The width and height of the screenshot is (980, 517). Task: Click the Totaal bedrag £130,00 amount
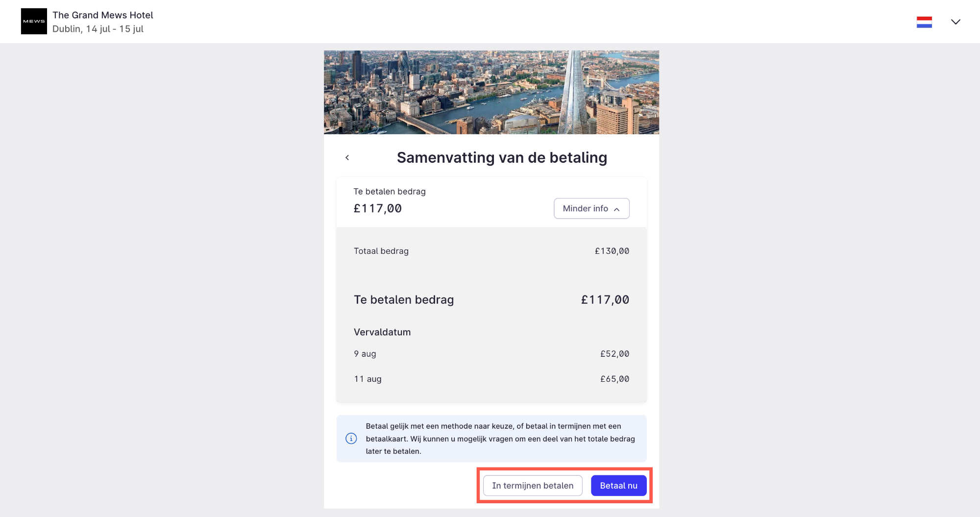(x=612, y=251)
